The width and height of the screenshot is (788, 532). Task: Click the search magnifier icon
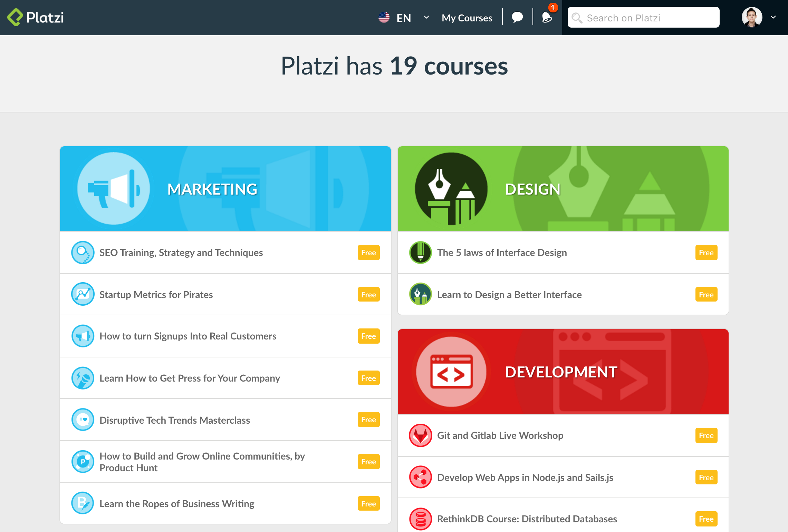577,18
